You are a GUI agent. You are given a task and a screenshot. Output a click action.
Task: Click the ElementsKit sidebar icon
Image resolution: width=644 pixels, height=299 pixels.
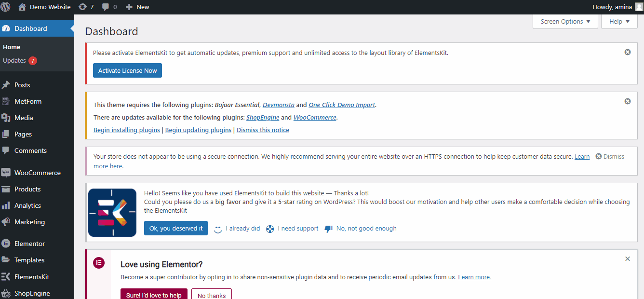tap(6, 277)
